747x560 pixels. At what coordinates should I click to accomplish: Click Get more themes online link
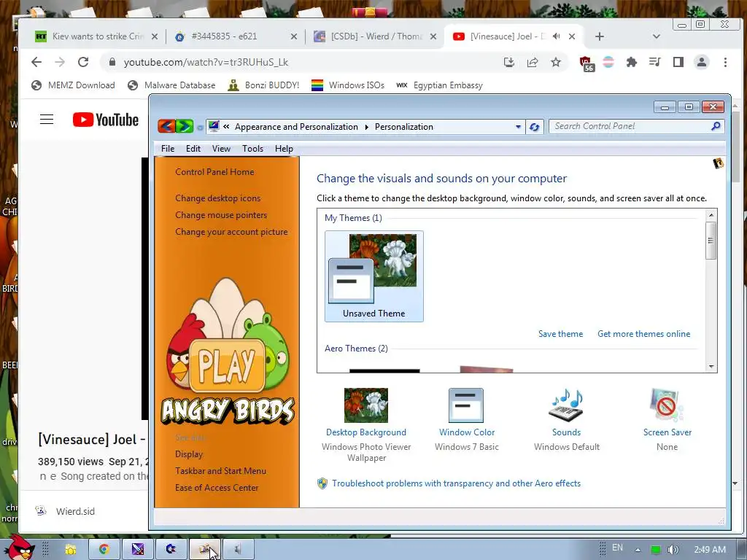pyautogui.click(x=643, y=334)
